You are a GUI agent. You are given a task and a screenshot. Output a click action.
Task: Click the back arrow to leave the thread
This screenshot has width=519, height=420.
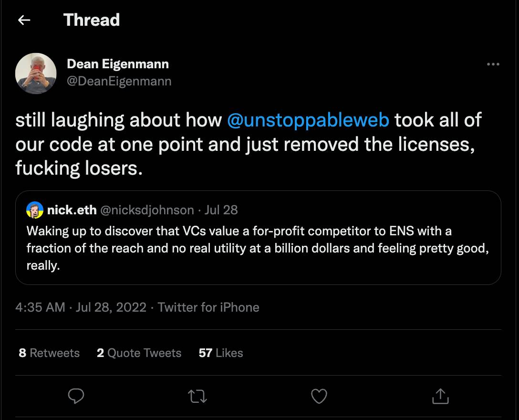point(23,20)
